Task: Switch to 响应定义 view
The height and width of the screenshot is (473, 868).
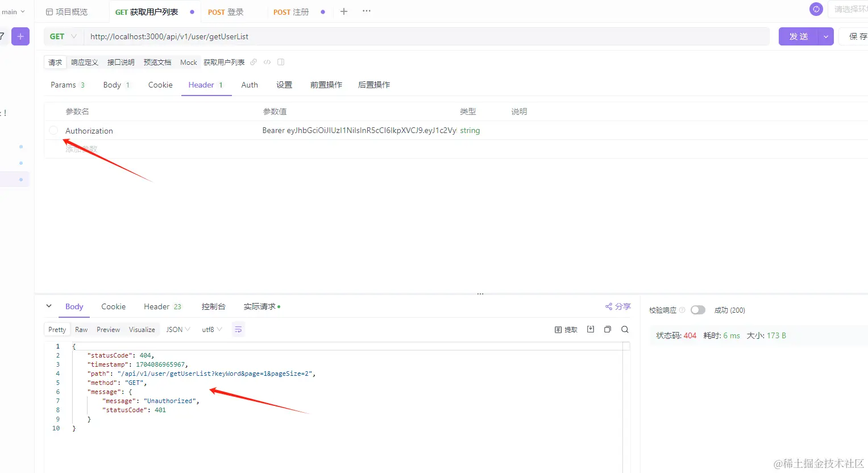Action: pyautogui.click(x=85, y=62)
